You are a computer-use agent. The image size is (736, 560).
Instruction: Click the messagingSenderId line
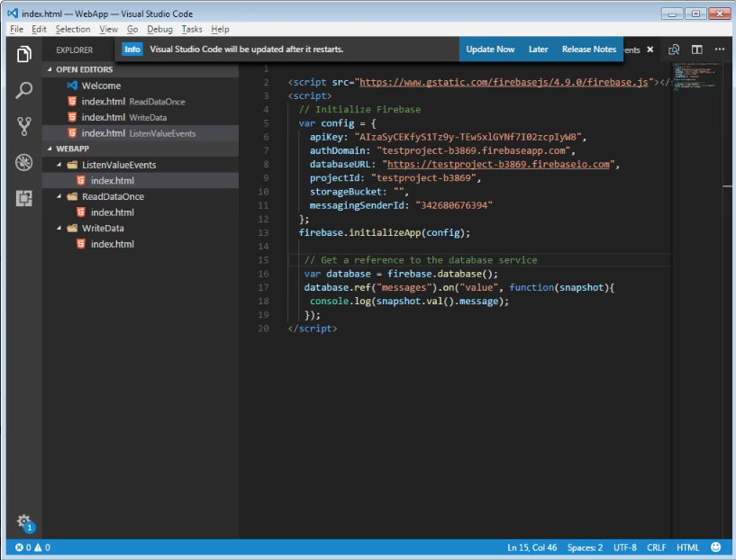[x=401, y=205]
